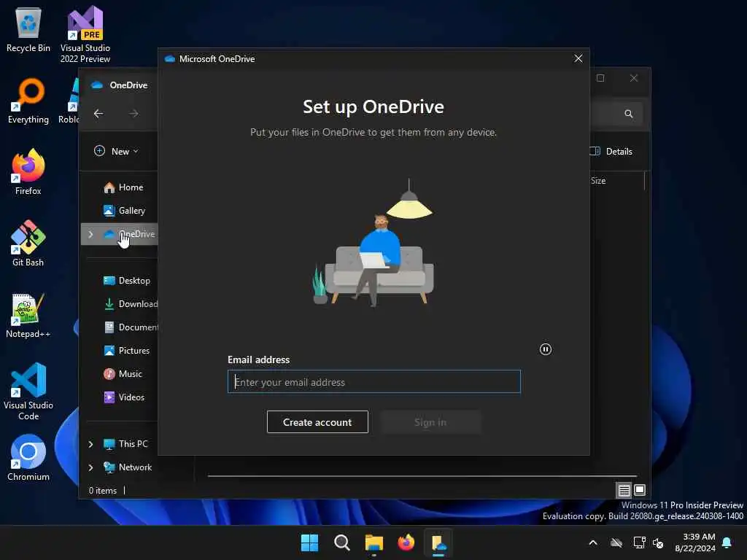Show hidden system tray icons
The image size is (747, 560).
pyautogui.click(x=593, y=542)
